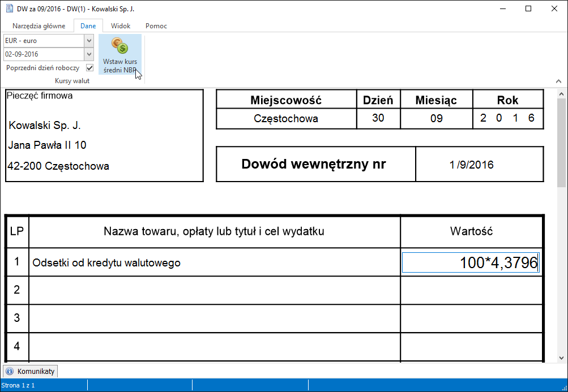This screenshot has width=568, height=392.
Task: Collapse the ribbon with the chevron arrow
Action: coord(560,81)
